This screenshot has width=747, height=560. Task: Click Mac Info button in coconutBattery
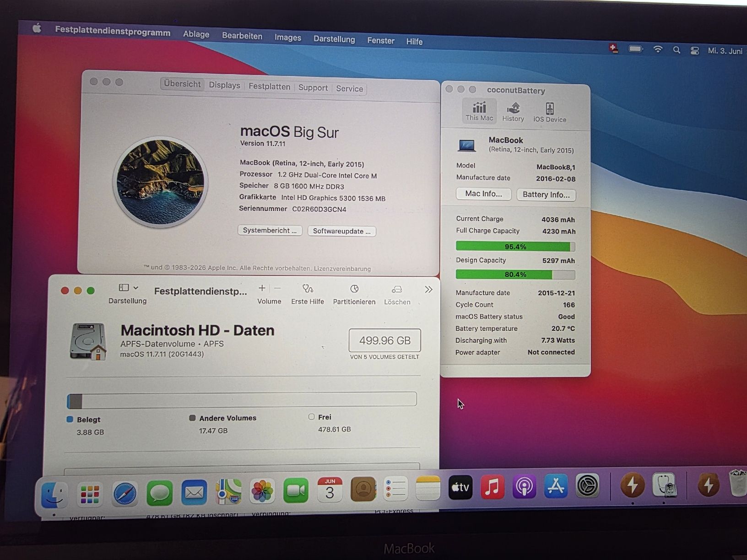click(483, 194)
